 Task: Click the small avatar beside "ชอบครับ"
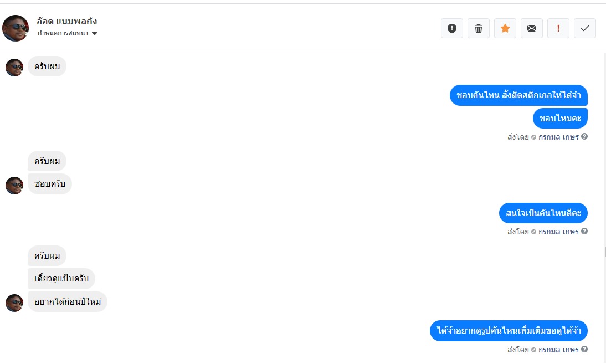click(x=14, y=186)
